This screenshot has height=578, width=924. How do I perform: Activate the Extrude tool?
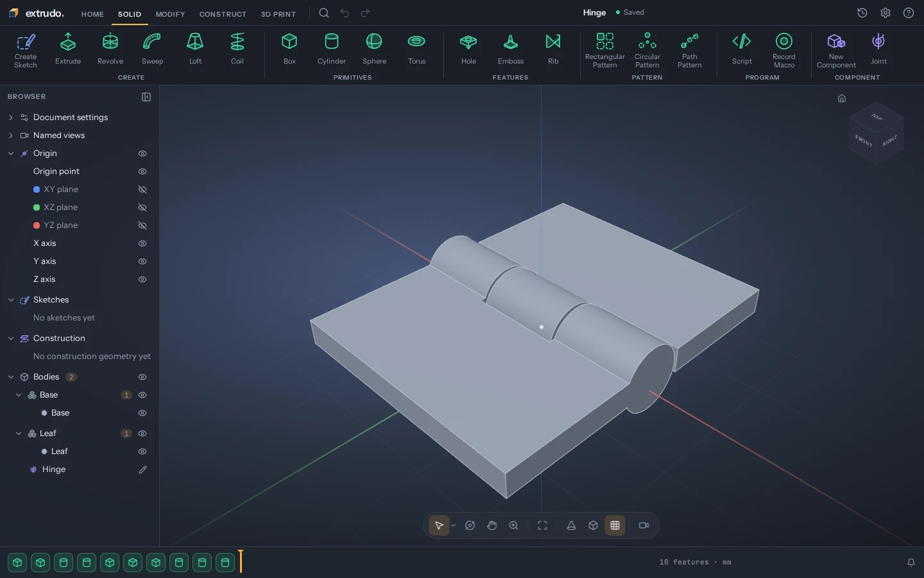pos(68,51)
